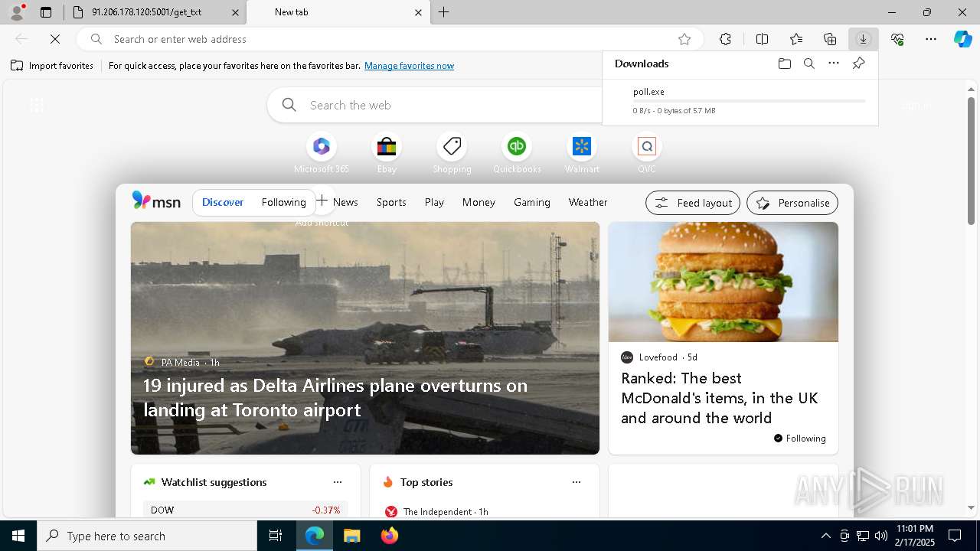The image size is (980, 551).
Task: Stop loading the page
Action: click(x=55, y=39)
